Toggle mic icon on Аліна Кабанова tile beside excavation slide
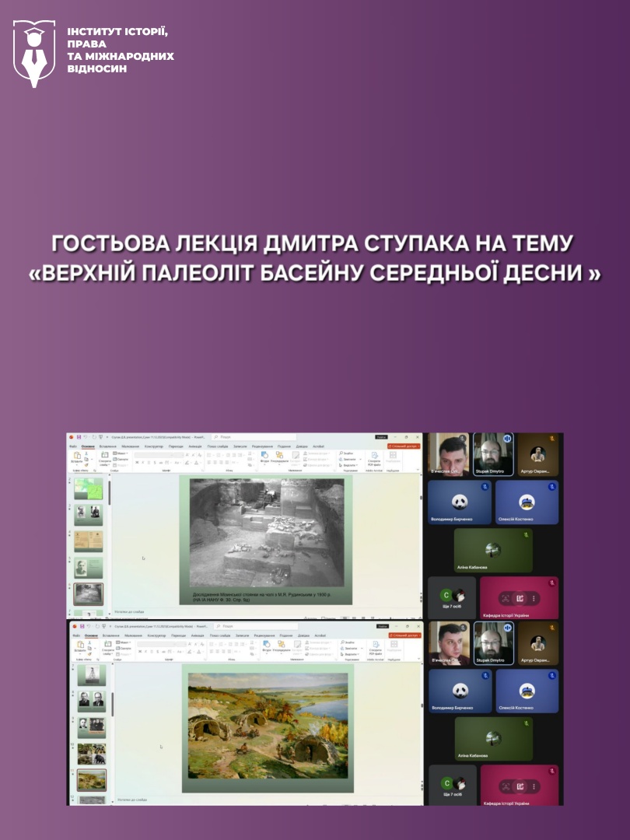Image resolution: width=630 pixels, height=840 pixels. [x=526, y=535]
